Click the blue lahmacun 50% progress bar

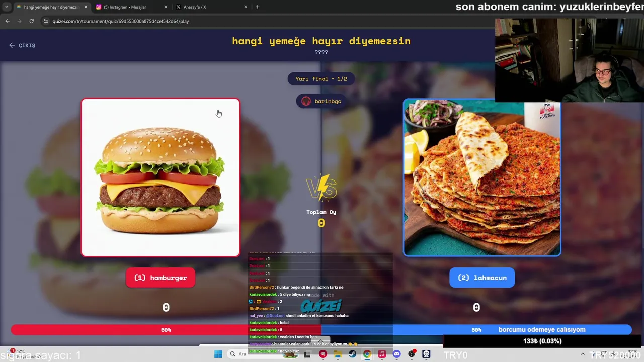click(x=476, y=330)
